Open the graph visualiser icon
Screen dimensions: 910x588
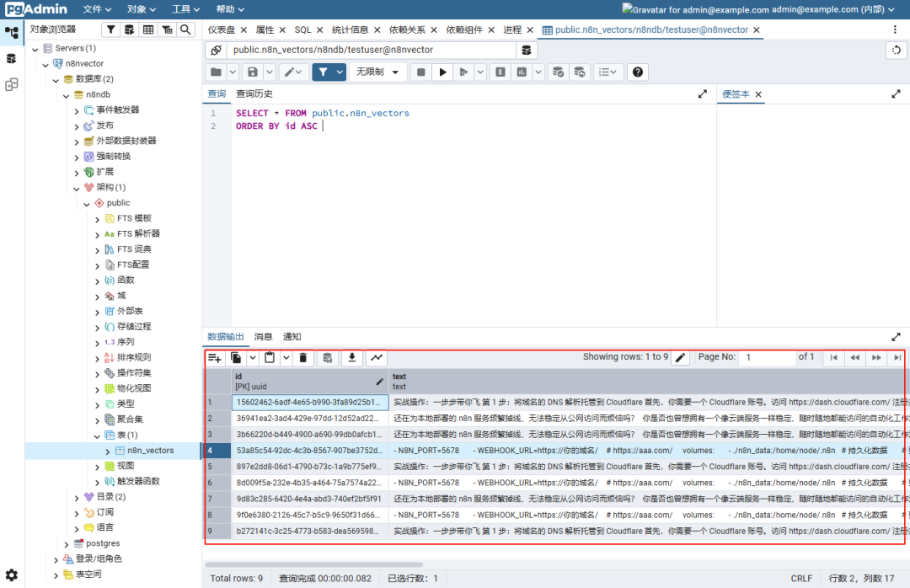click(x=377, y=358)
